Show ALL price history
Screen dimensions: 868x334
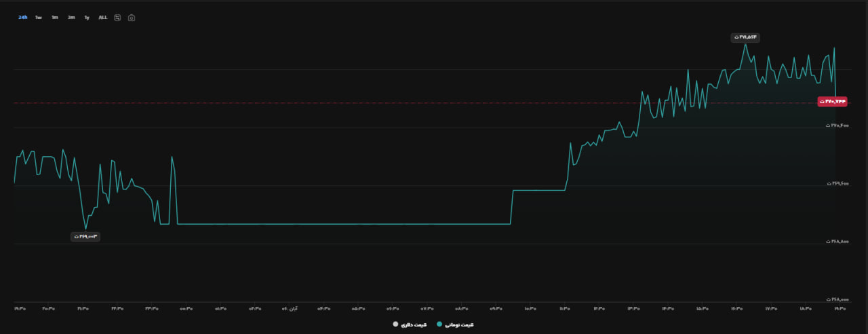(x=103, y=18)
